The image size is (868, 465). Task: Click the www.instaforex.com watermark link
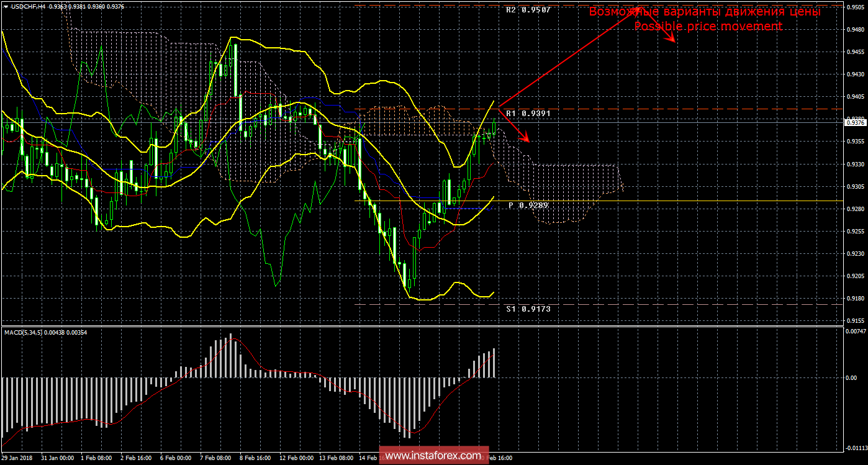[434, 456]
